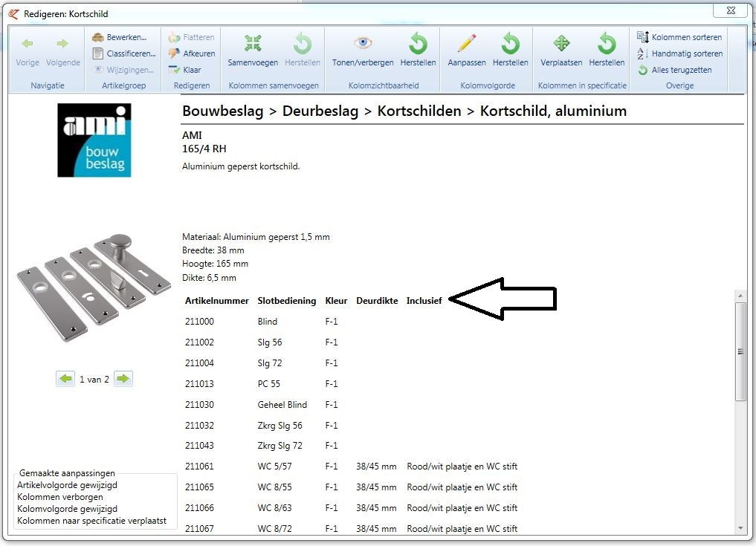Select article number 211013
This screenshot has height=546, width=756.
pos(200,383)
